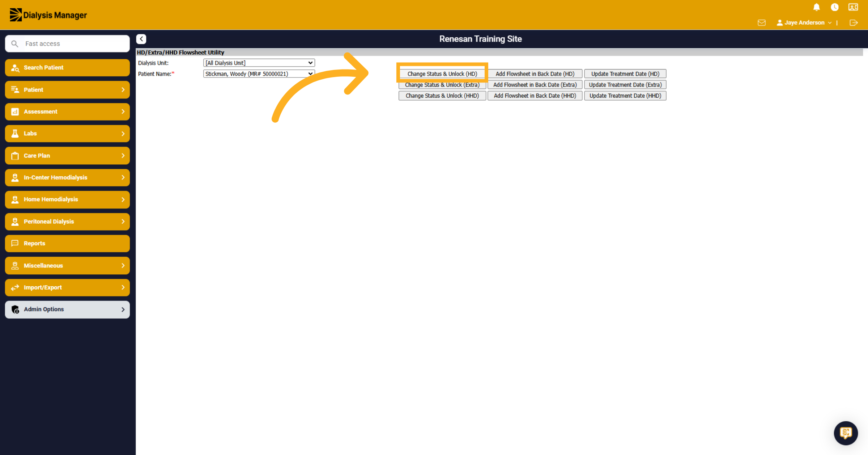868x455 pixels.
Task: Expand the In-Center Hemodialysis menu
Action: (x=67, y=178)
